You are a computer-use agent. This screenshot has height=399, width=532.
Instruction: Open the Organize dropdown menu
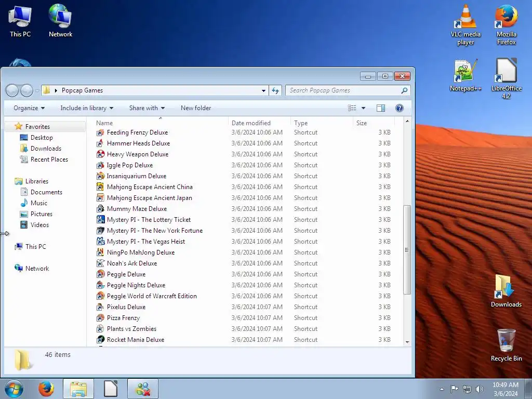coord(29,108)
